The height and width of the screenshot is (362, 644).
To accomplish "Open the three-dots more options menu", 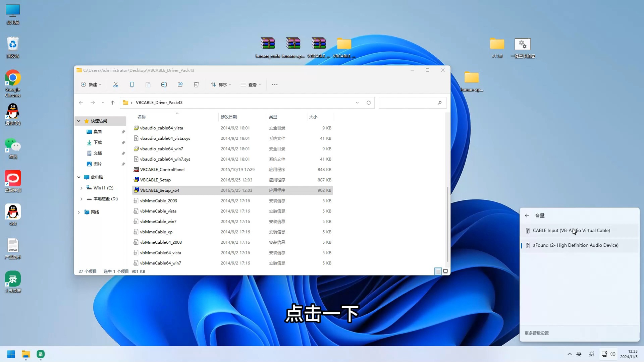I will click(275, 85).
